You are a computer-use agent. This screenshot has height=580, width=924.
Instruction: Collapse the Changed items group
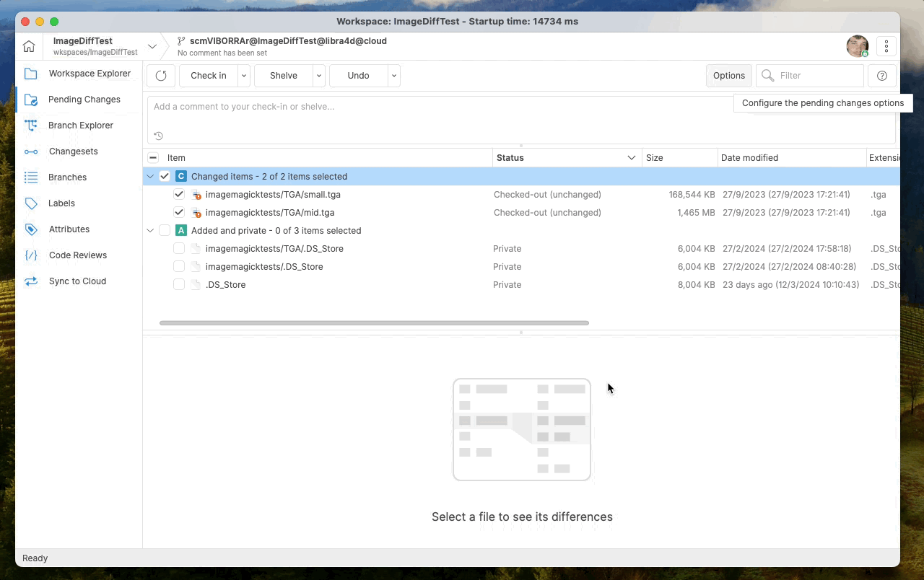tap(150, 176)
